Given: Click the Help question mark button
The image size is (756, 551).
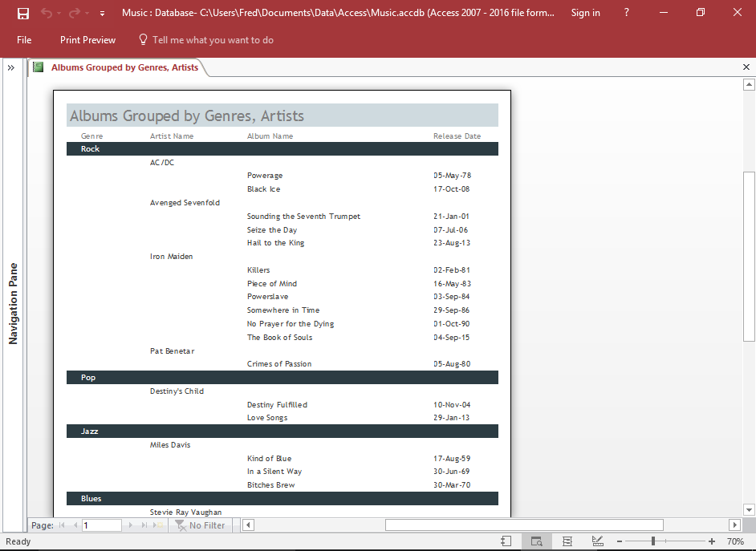Looking at the screenshot, I should (626, 12).
